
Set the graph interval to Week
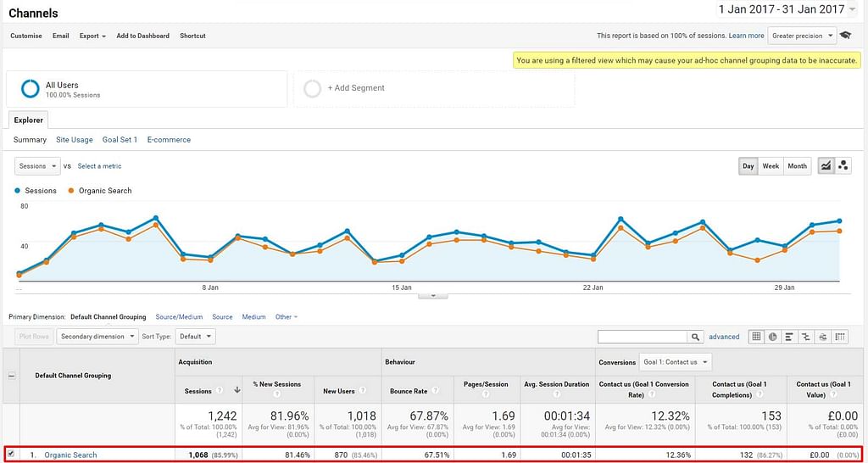point(770,166)
